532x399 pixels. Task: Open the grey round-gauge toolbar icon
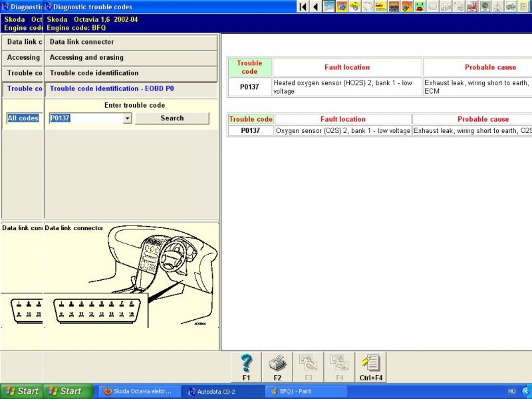485,7
